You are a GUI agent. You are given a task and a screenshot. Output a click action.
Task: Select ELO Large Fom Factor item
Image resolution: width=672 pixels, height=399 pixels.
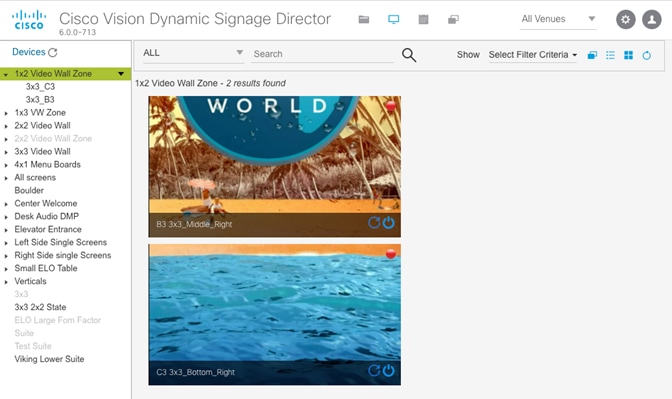tap(57, 320)
